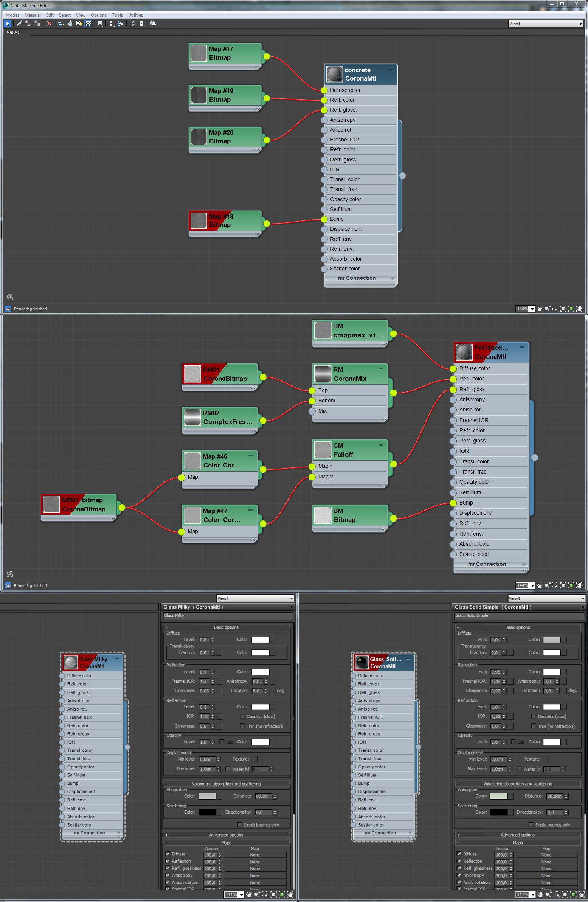This screenshot has height=902, width=588.
Task: Click Displacement Texture button in Glass Milky
Action: pyautogui.click(x=254, y=759)
